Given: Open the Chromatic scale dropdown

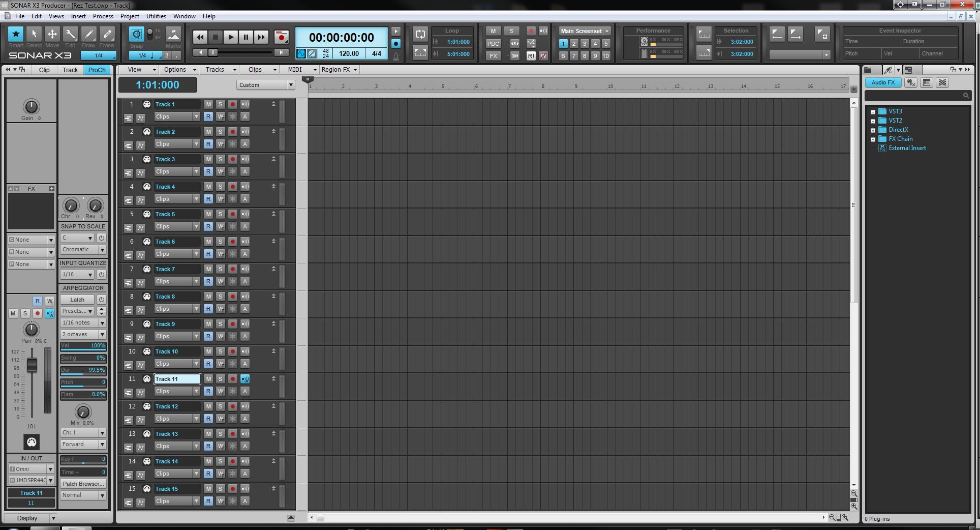Looking at the screenshot, I should (x=83, y=250).
